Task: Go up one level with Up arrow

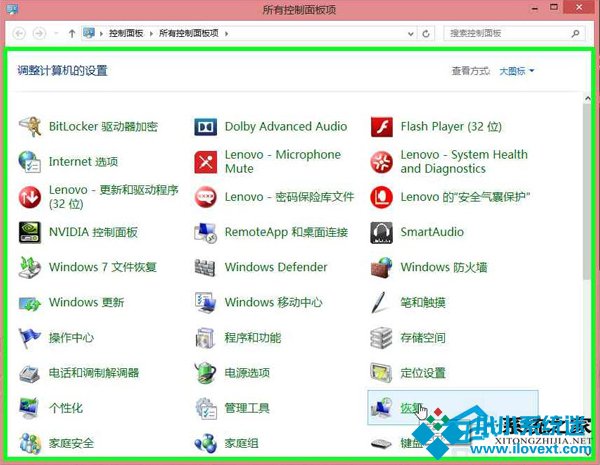Action: point(72,34)
